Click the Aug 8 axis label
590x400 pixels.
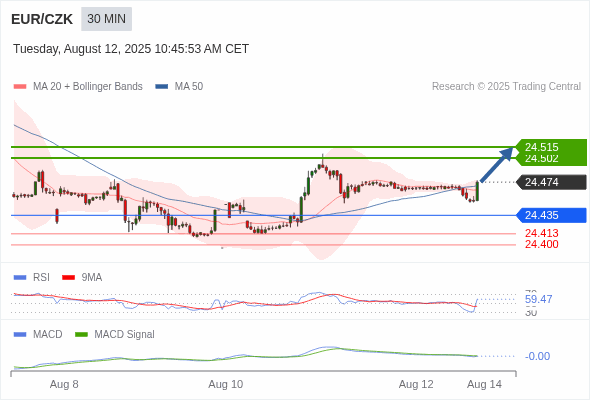pos(64,384)
